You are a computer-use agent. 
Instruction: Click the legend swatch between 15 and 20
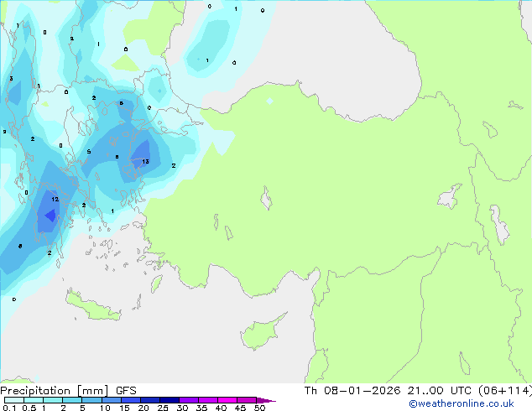click(131, 400)
